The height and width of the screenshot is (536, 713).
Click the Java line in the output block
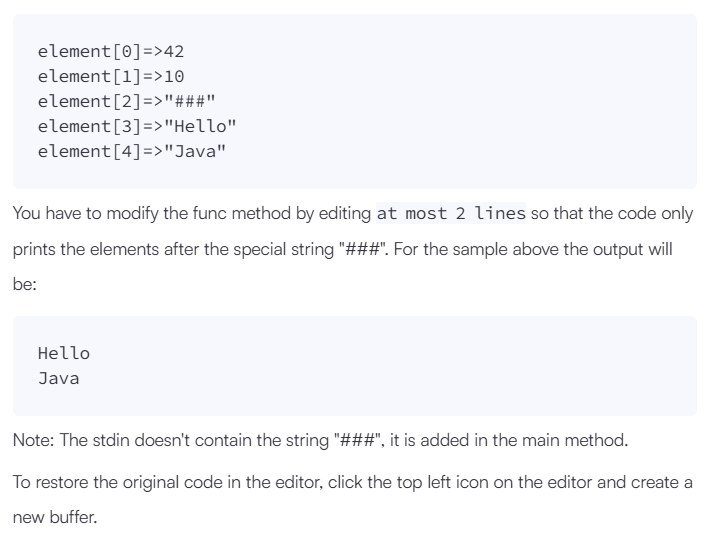coord(58,378)
